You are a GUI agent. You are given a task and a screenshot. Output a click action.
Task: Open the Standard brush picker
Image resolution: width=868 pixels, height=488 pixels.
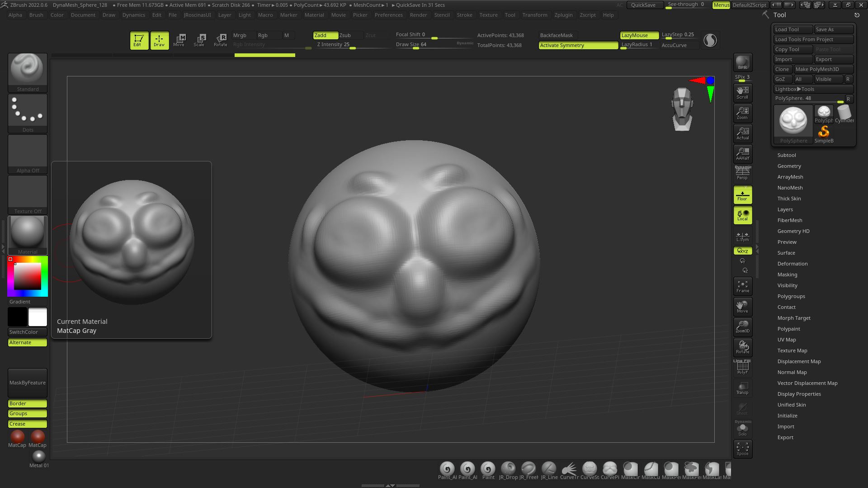(x=28, y=73)
